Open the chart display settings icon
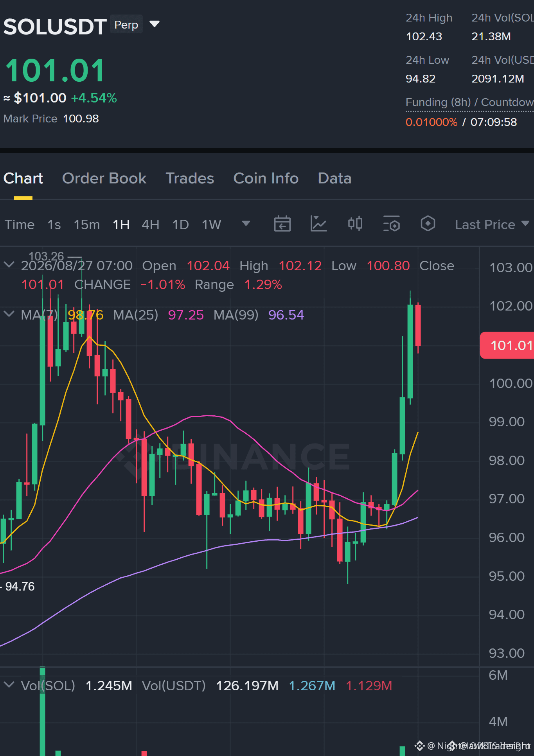Screen dimensions: 534x756 click(392, 224)
